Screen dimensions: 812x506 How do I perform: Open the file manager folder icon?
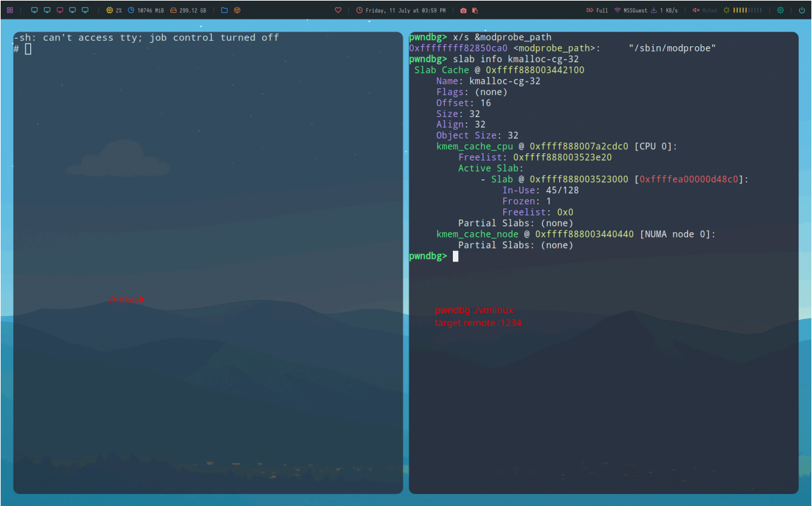224,10
